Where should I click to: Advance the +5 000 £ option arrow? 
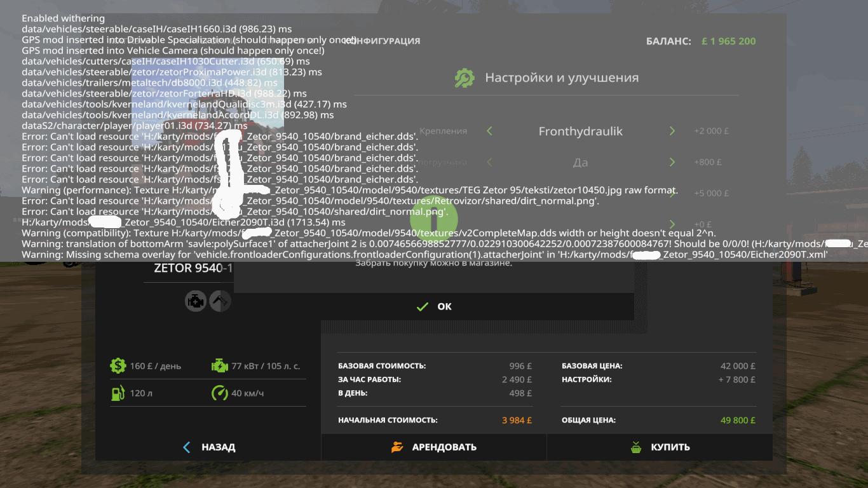672,193
